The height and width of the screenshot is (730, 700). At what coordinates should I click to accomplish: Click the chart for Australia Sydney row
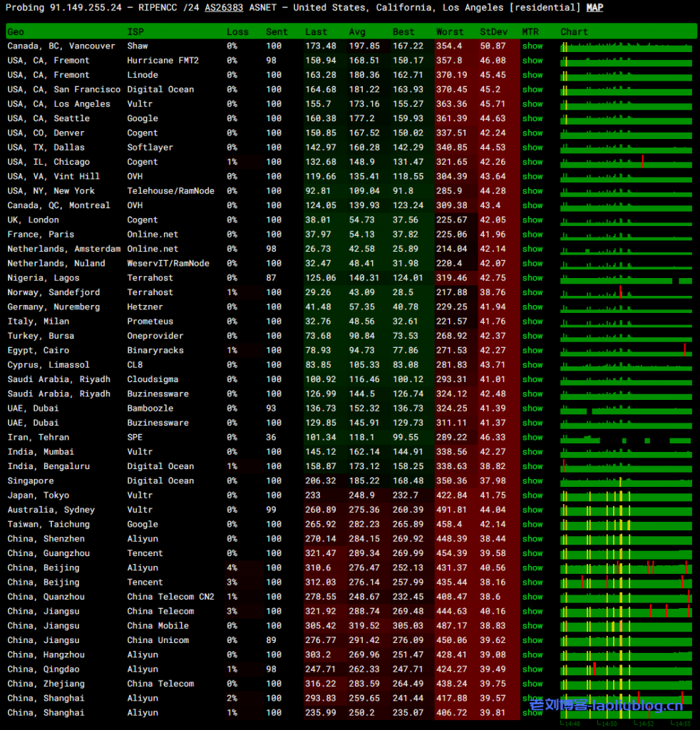(626, 510)
